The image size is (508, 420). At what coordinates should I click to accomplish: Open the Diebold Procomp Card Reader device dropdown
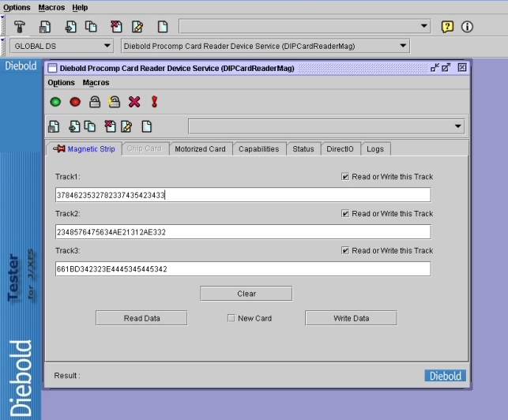265,46
